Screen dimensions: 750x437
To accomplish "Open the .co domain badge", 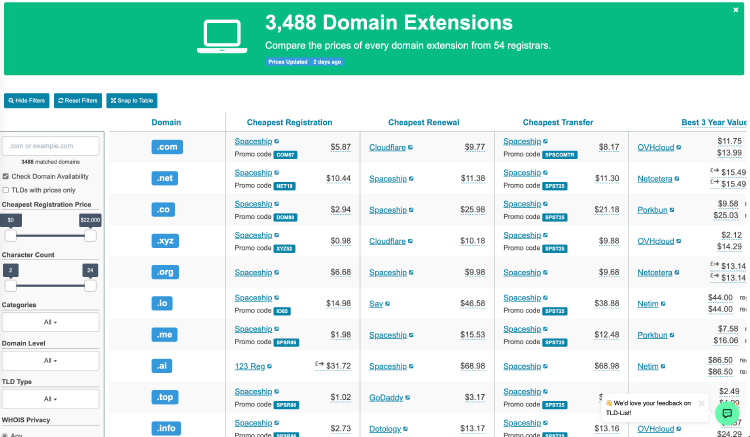I will point(163,209).
